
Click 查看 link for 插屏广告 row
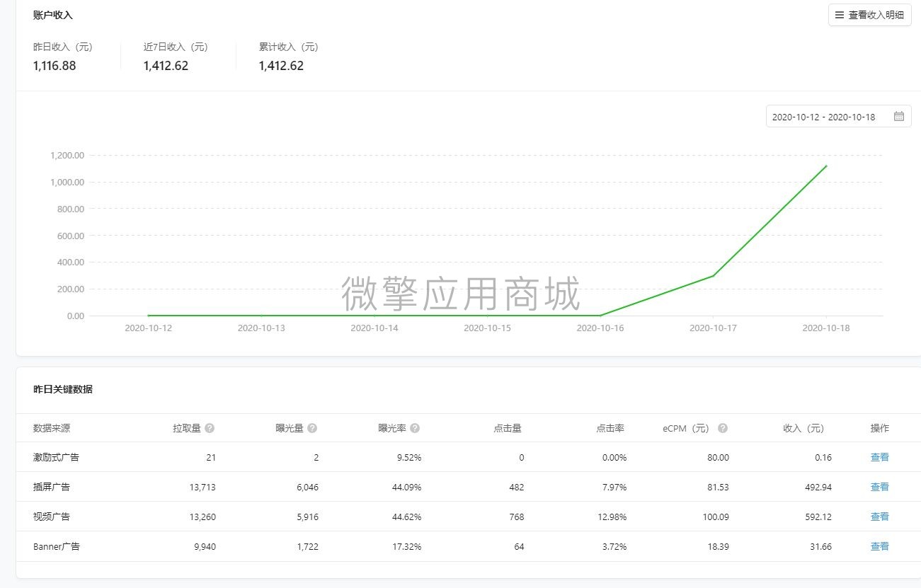tap(879, 487)
